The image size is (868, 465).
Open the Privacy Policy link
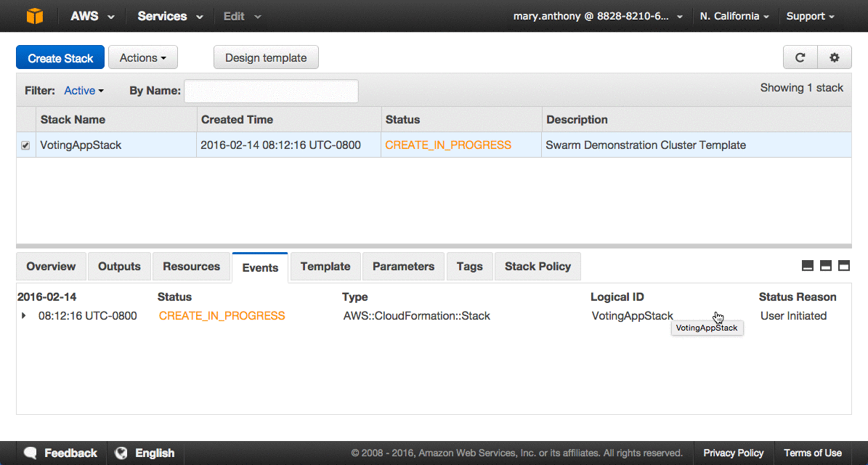(734, 453)
